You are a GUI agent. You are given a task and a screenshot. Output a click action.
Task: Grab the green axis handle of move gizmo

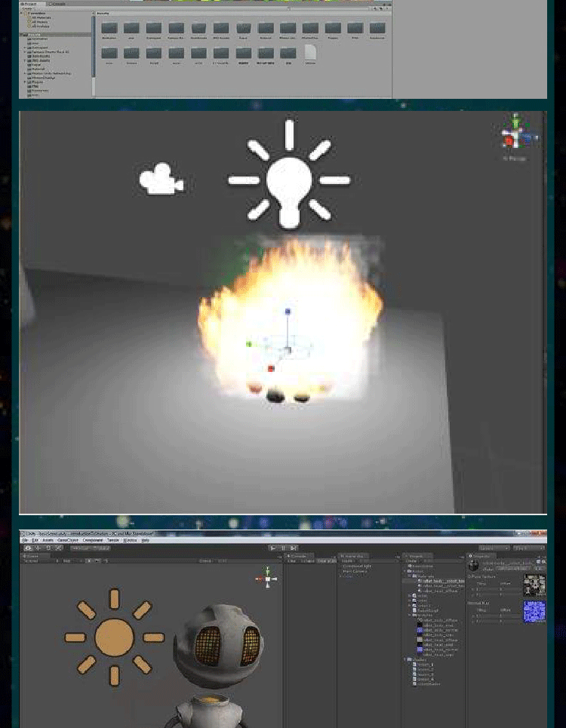click(249, 344)
